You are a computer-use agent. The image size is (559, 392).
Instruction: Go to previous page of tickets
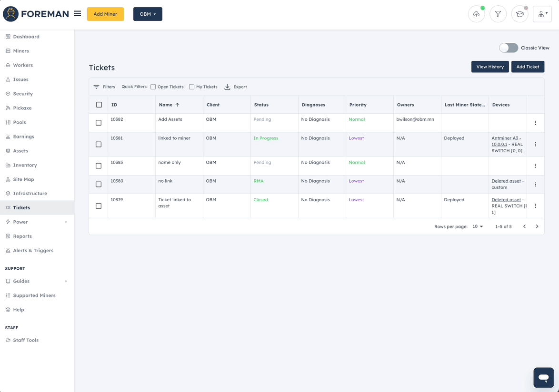(524, 226)
